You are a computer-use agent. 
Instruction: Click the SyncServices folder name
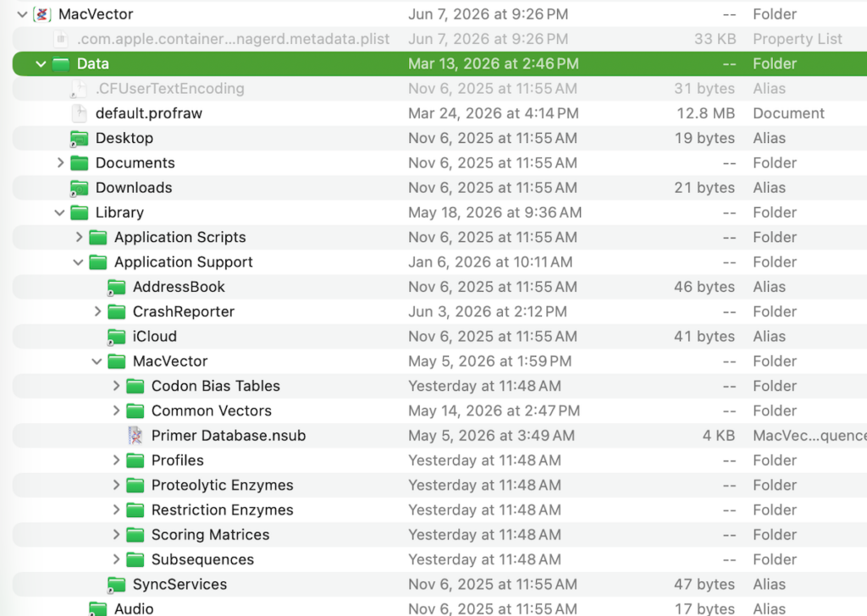coord(179,585)
